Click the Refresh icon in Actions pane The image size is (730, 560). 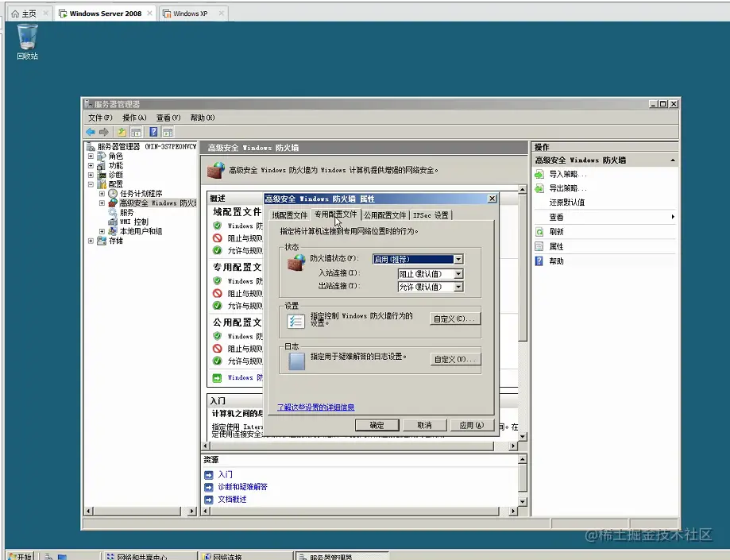[539, 231]
